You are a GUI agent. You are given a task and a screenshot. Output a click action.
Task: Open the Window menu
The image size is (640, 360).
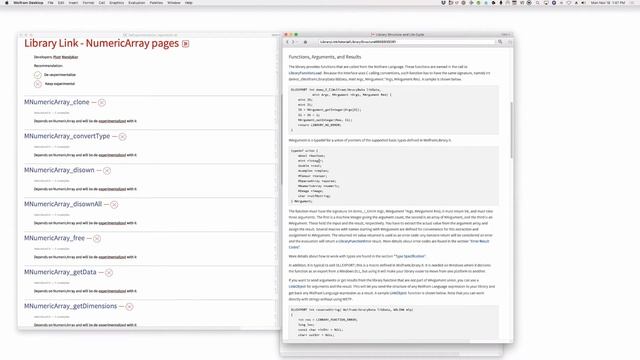pos(174,2)
